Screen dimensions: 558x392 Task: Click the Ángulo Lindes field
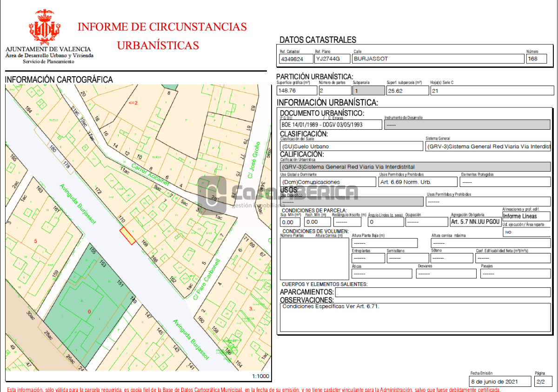pos(385,222)
